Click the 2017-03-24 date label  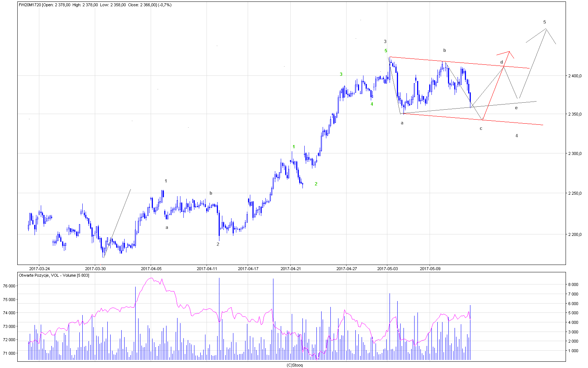coord(39,269)
